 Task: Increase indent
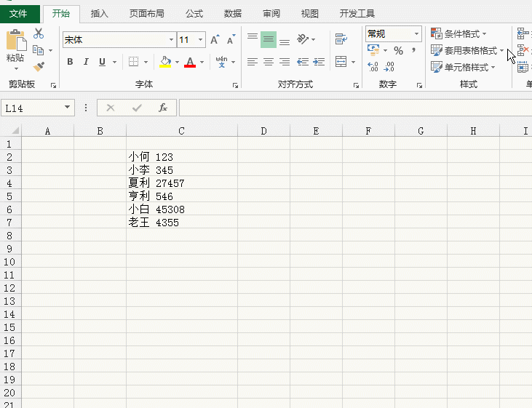click(x=319, y=62)
